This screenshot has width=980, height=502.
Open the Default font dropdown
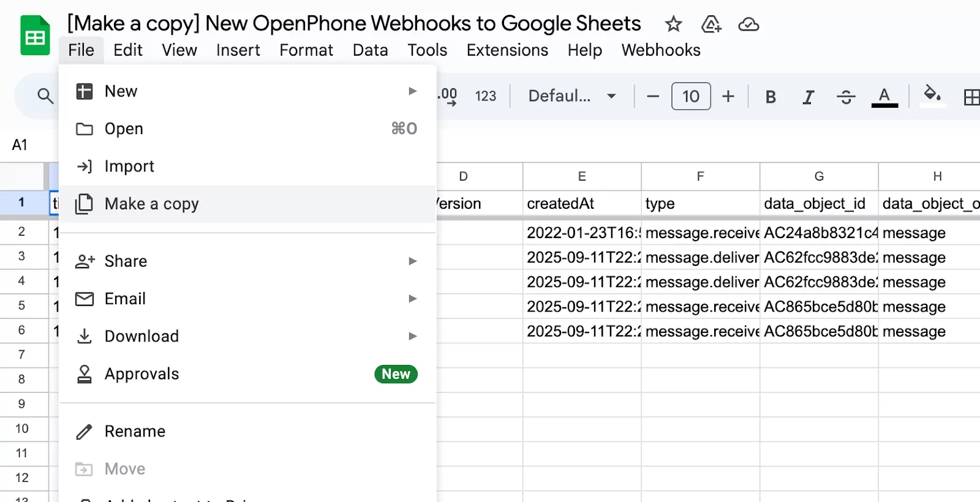click(572, 96)
